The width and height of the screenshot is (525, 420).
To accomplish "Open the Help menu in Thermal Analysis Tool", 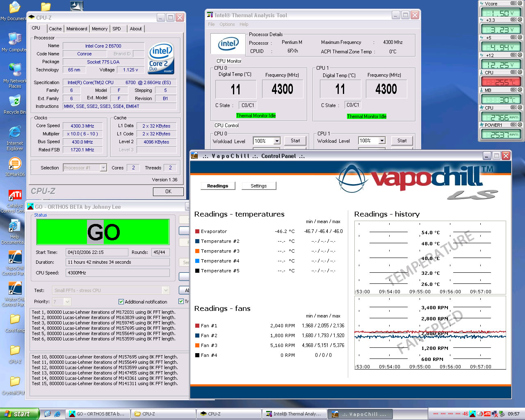I will pos(244,24).
